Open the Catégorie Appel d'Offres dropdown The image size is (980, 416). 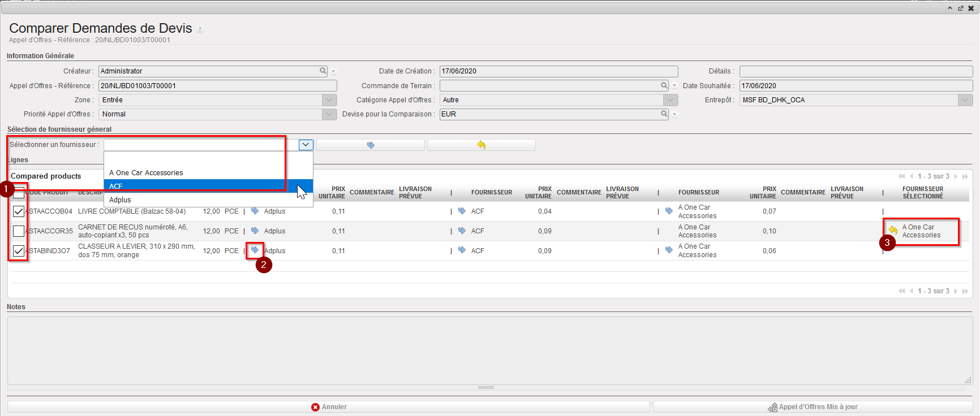coord(670,100)
